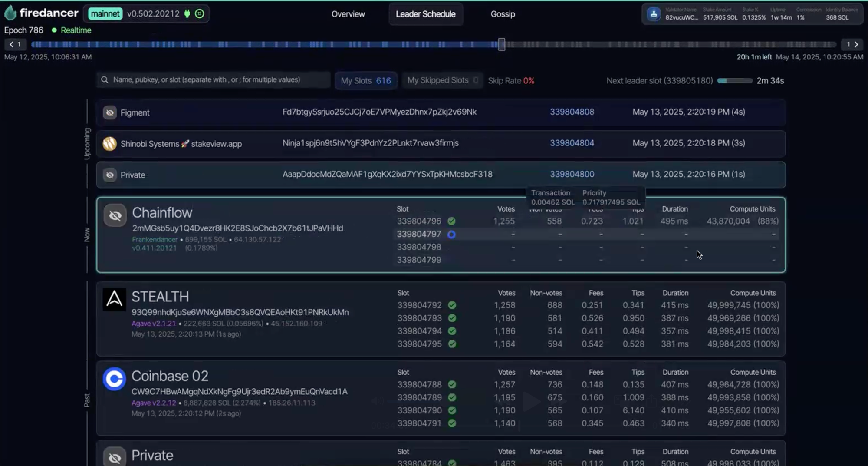Step the epoch timeline forward with right arrow
This screenshot has height=466, width=868.
852,44
